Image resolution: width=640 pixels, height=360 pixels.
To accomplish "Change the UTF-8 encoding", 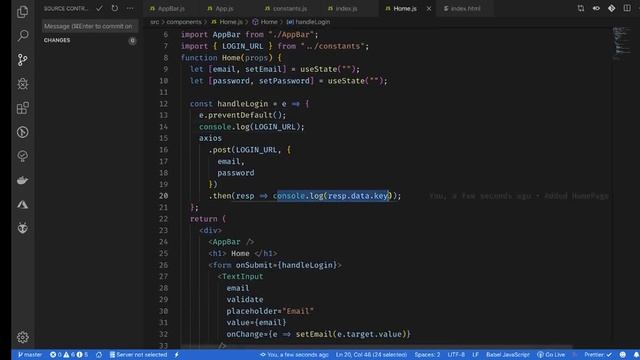I will click(x=456, y=355).
